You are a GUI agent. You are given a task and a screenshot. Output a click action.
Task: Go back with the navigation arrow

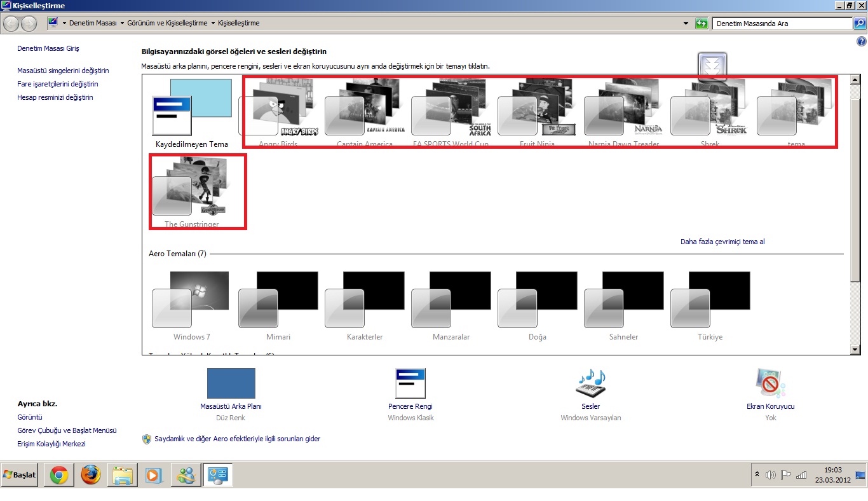[11, 24]
